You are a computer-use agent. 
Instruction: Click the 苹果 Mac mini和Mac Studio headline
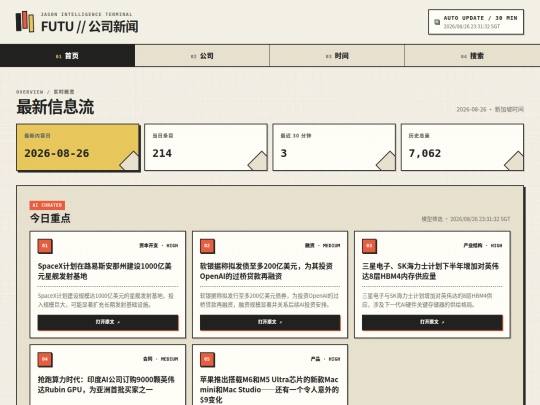269,389
